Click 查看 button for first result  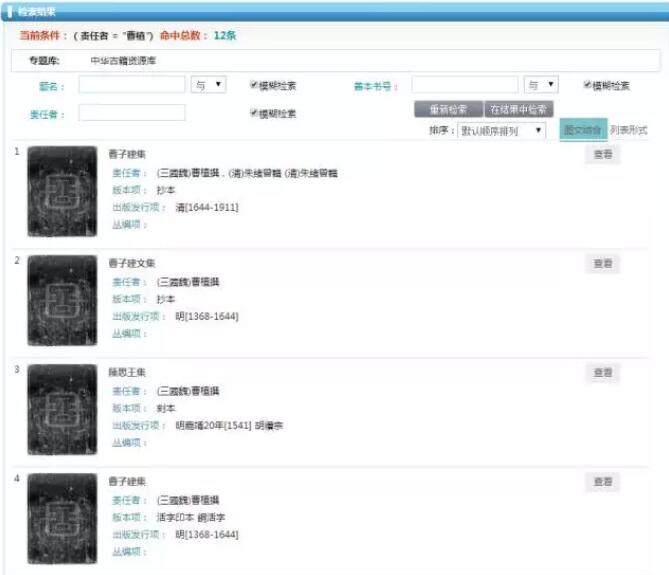(x=602, y=154)
